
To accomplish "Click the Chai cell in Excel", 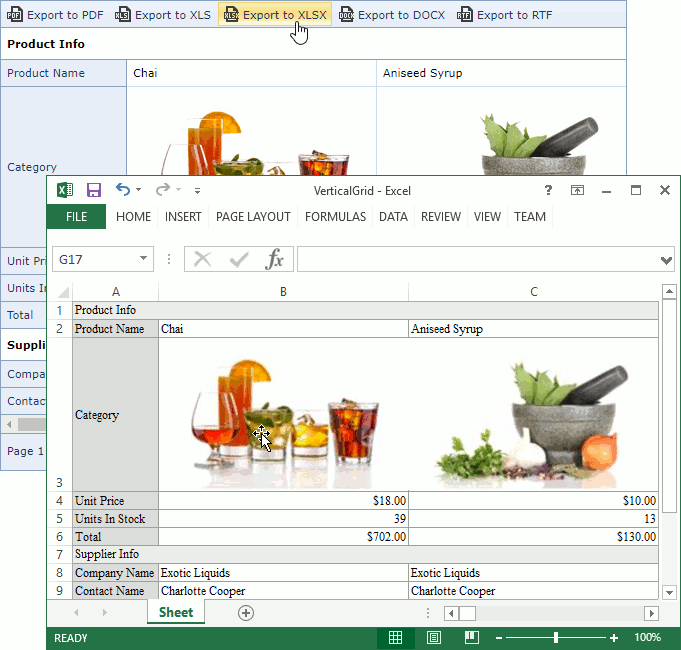I will pos(283,329).
